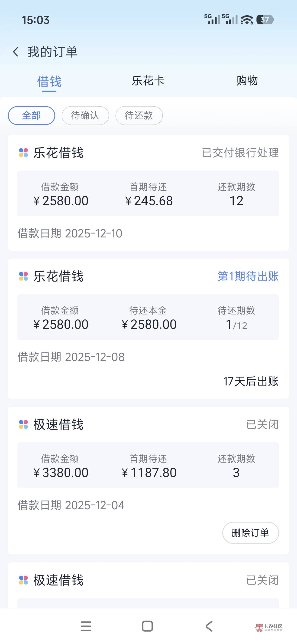
Task: Tap the clover logo of first 乐花借钱 order
Action: 23,153
